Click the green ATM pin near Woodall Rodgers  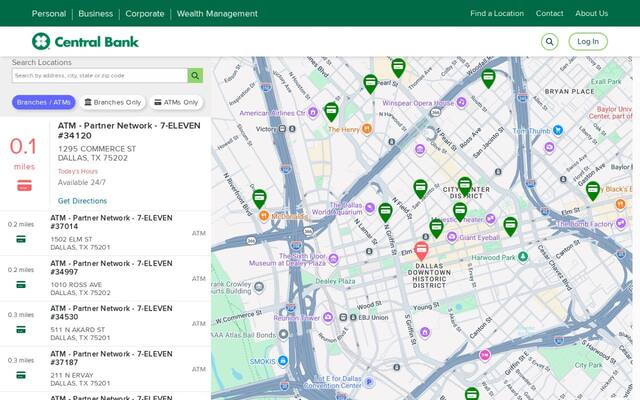488,78
